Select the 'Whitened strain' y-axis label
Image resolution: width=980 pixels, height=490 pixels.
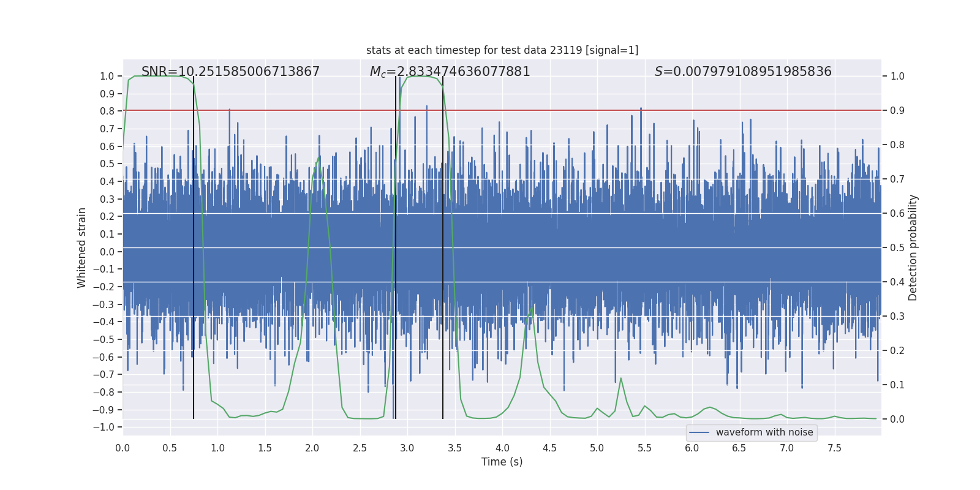[x=82, y=247]
